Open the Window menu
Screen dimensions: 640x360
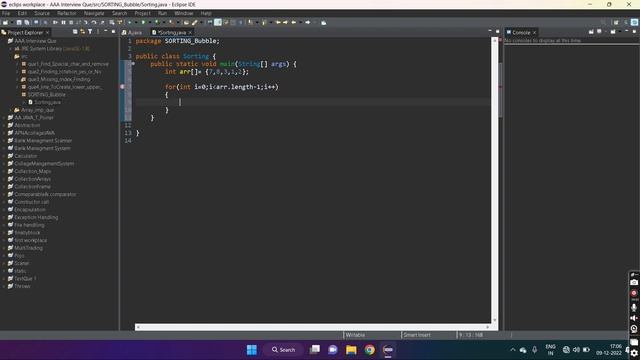pyautogui.click(x=184, y=13)
